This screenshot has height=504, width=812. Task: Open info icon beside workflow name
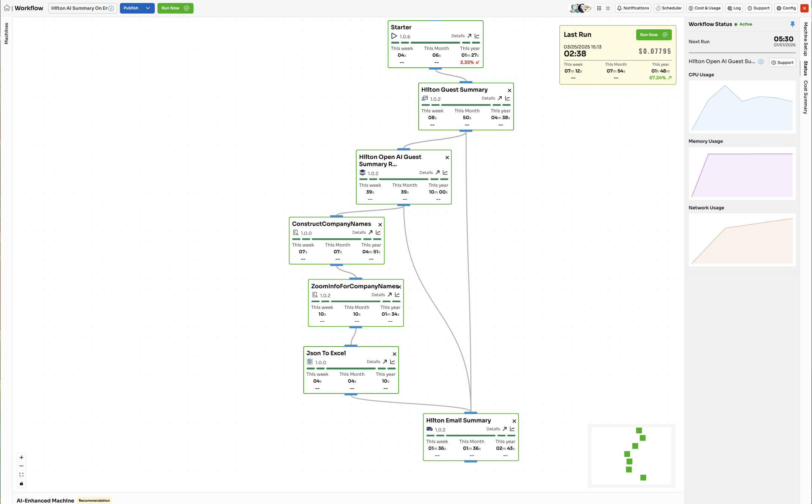(x=111, y=8)
